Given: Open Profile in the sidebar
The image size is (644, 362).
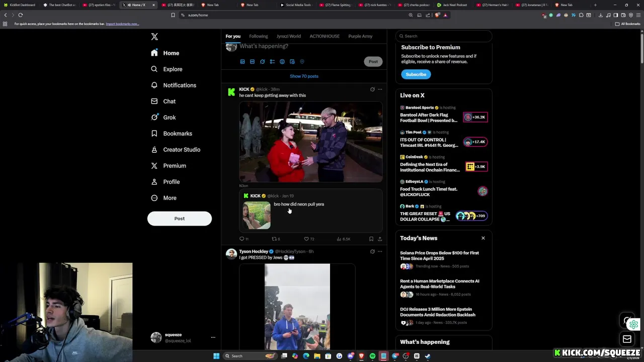Looking at the screenshot, I should (166, 182).
